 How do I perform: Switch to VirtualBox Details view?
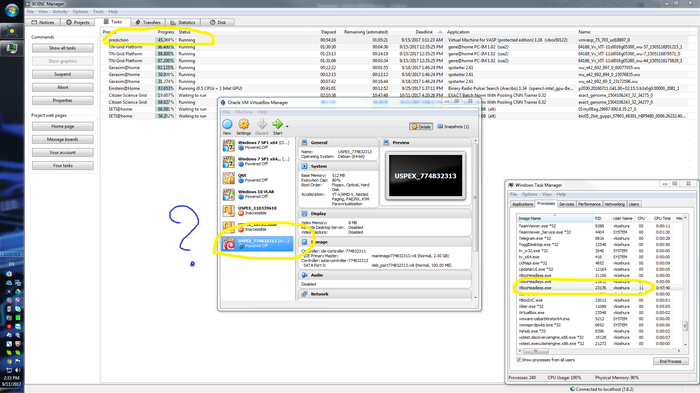[421, 126]
